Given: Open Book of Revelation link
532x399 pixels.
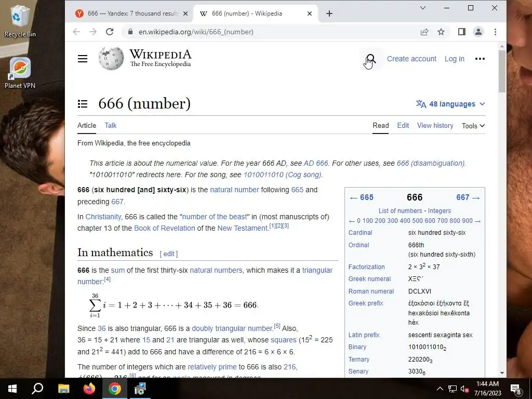Looking at the screenshot, I should (165, 228).
